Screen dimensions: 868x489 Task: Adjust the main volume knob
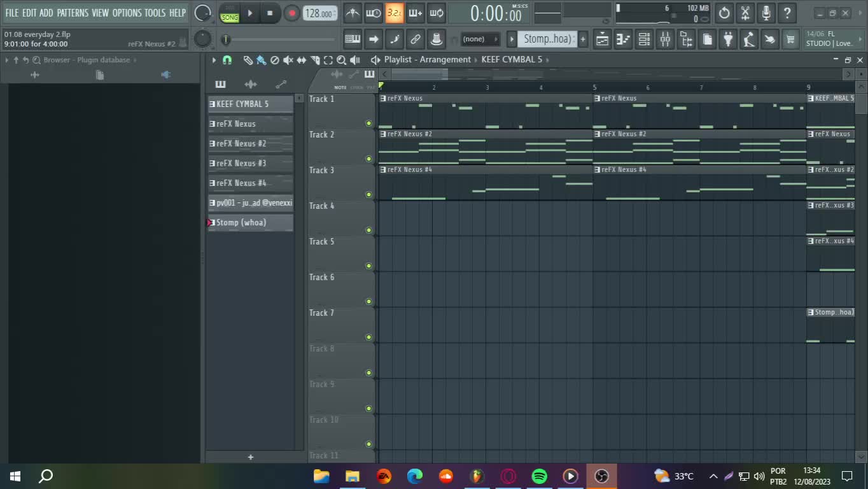tap(202, 13)
